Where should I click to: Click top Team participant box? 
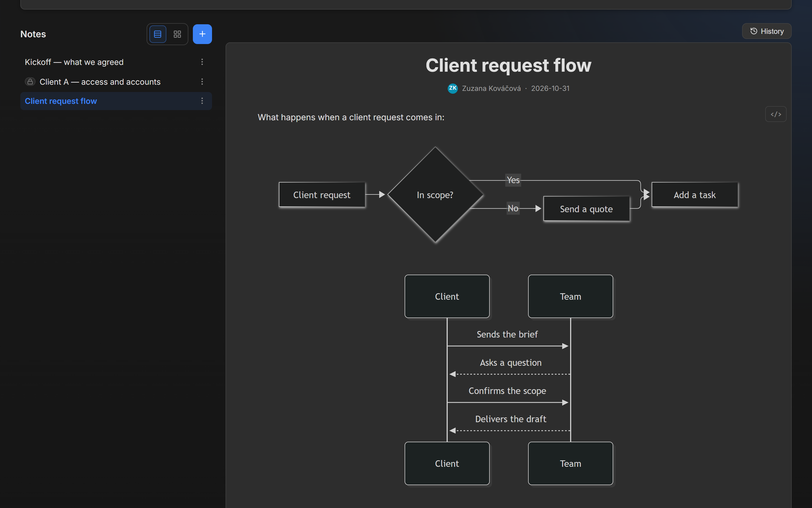[x=570, y=296]
